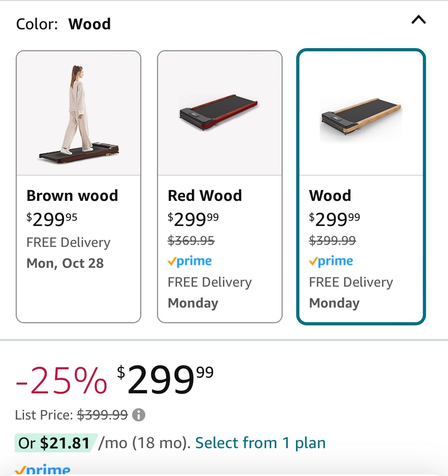Click the Color: Wood heading label
This screenshot has width=448, height=476.
pyautogui.click(x=64, y=24)
